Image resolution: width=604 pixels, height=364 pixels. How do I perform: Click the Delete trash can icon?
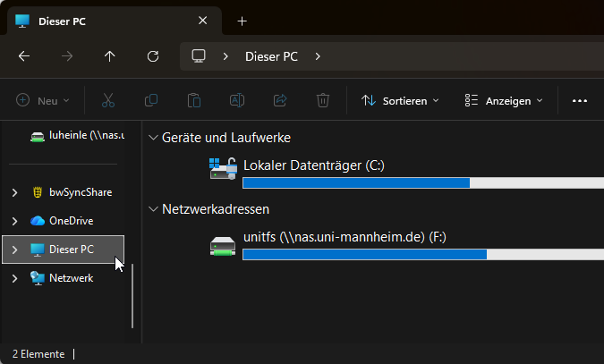[x=323, y=101]
